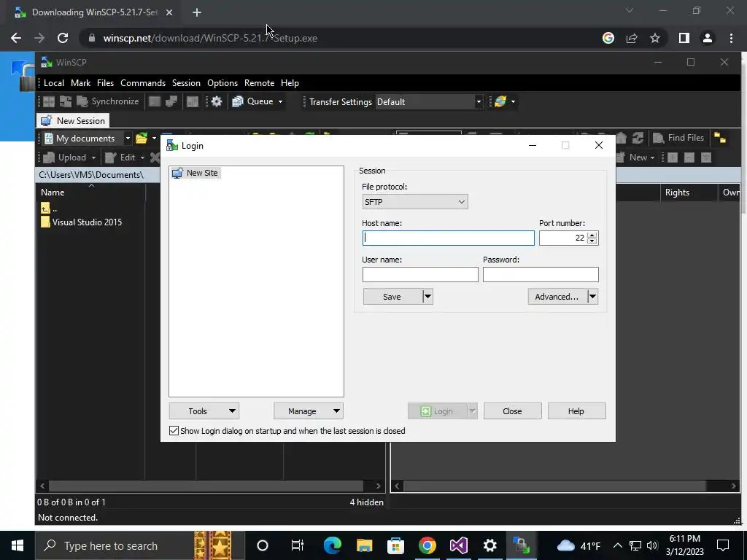Click the remote panel refresh icon
747x560 pixels.
tap(638, 138)
